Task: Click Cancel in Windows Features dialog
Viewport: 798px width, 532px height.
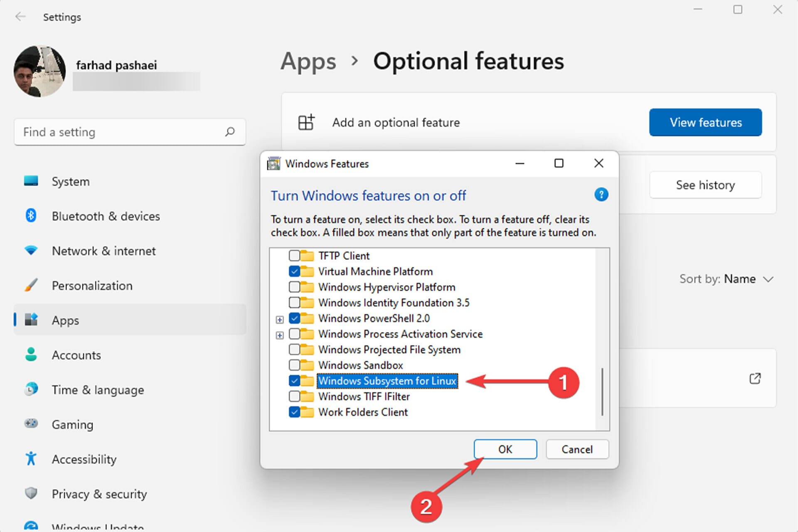Action: 577,449
